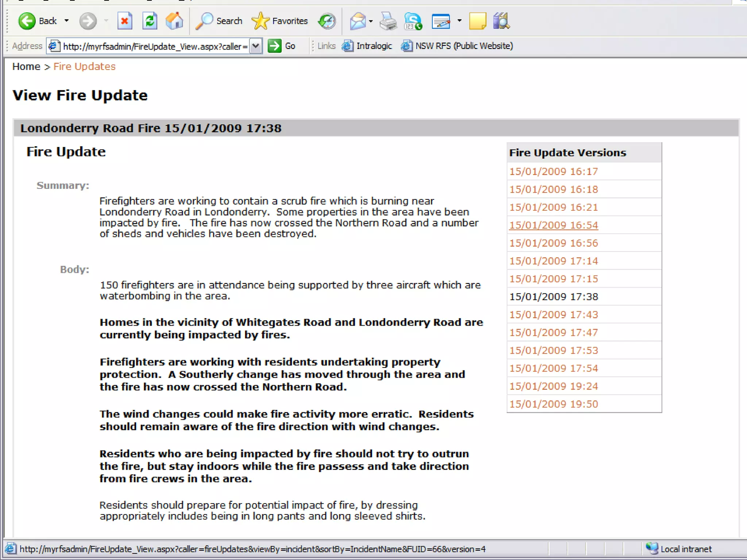Viewport: 747px width, 560px height.
Task: Expand the Edit page dropdown arrow
Action: pos(459,21)
